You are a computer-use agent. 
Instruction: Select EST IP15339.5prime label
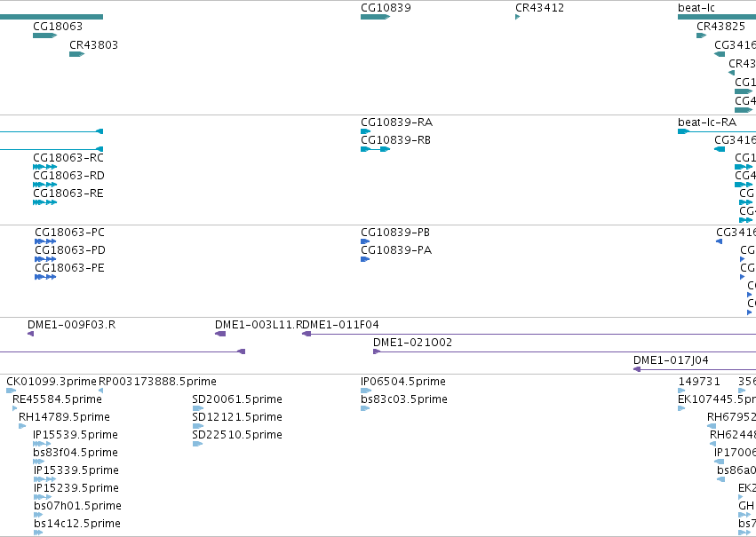tap(76, 471)
